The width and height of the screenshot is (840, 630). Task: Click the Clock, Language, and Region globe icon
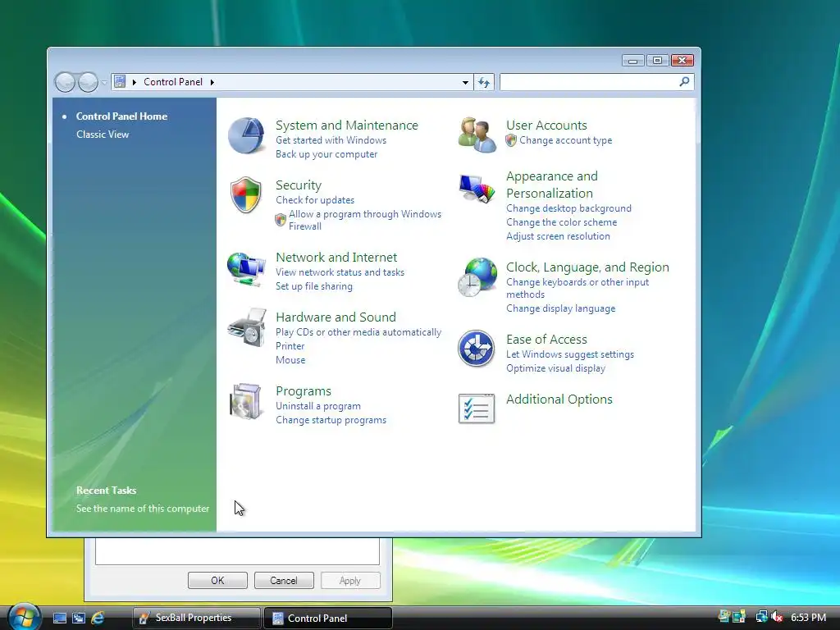[x=477, y=277]
